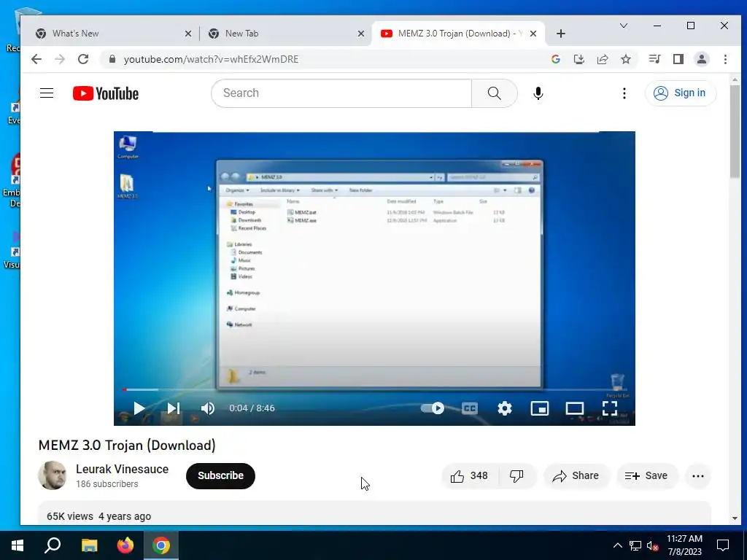This screenshot has width=747, height=560.
Task: Bookmark this page with star
Action: tap(626, 59)
